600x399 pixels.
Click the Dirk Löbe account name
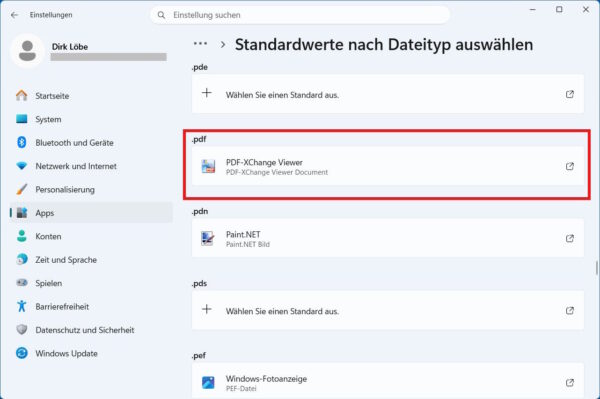[70, 47]
